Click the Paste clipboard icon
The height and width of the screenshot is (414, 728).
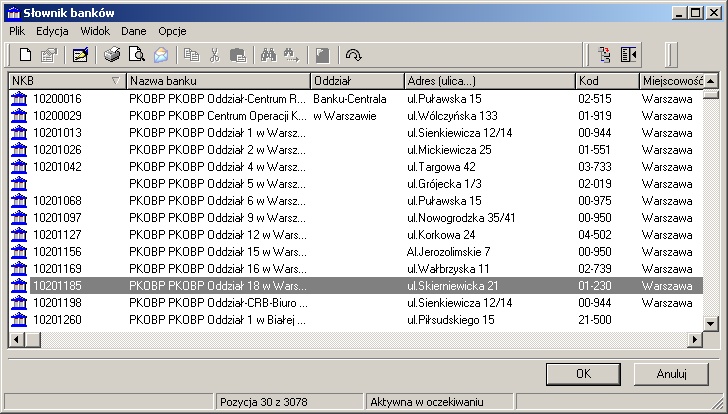(x=238, y=55)
